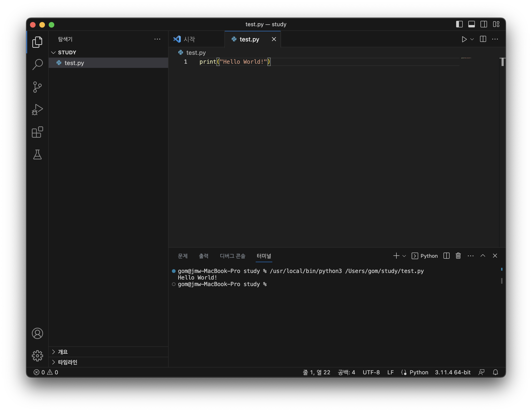Open the Testing flask view
Screen dimensions: 532x412
point(37,155)
